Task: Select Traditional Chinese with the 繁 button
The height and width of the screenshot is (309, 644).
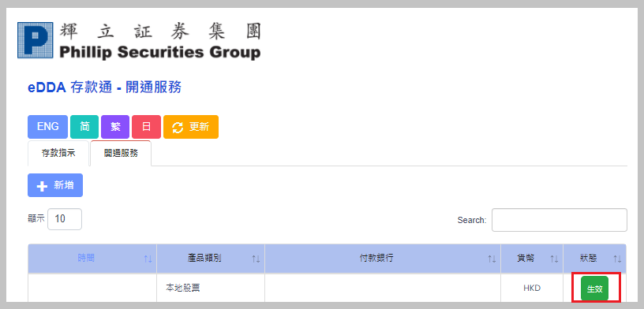Action: (115, 127)
